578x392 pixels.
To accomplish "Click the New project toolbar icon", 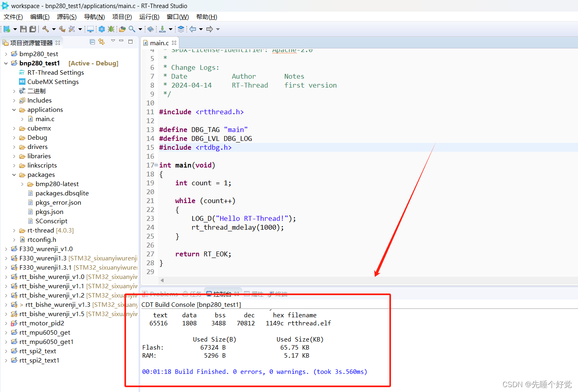I will [x=7, y=29].
